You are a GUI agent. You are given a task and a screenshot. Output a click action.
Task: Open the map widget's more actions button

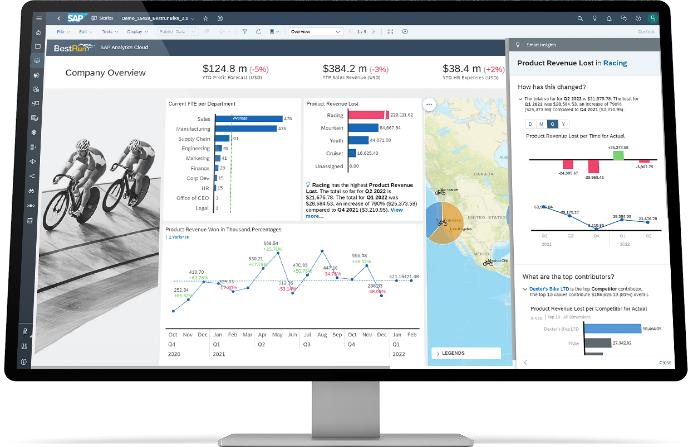[429, 104]
